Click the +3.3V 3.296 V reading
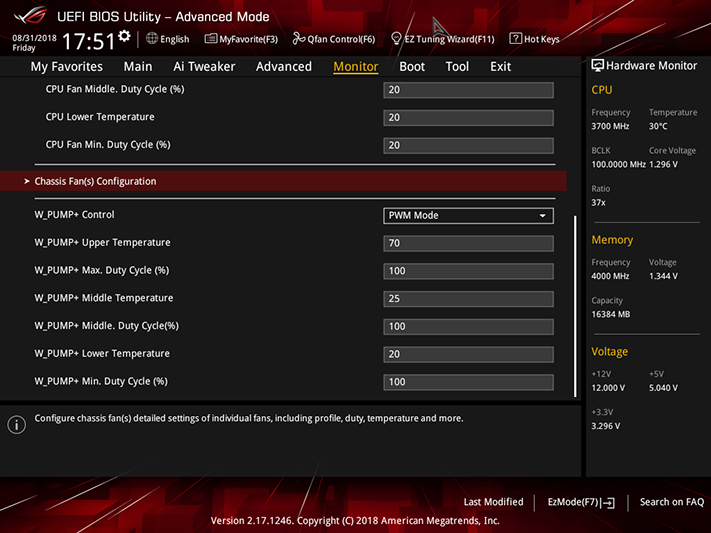Screen dimensions: 711x533 click(x=605, y=426)
